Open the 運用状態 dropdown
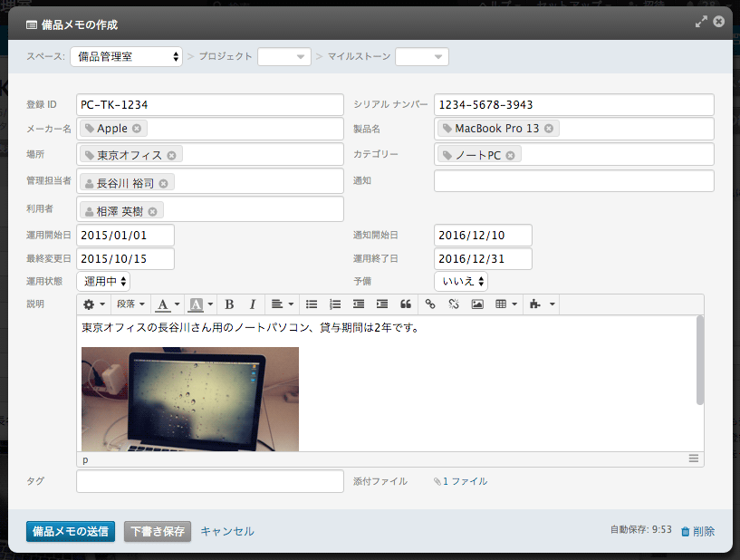This screenshot has height=560, width=740. tap(107, 282)
